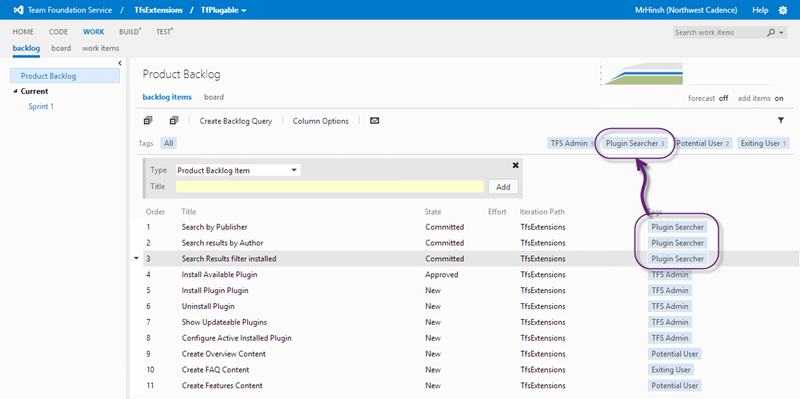The height and width of the screenshot is (399, 800).
Task: Select the backlog items view tab
Action: coord(167,97)
